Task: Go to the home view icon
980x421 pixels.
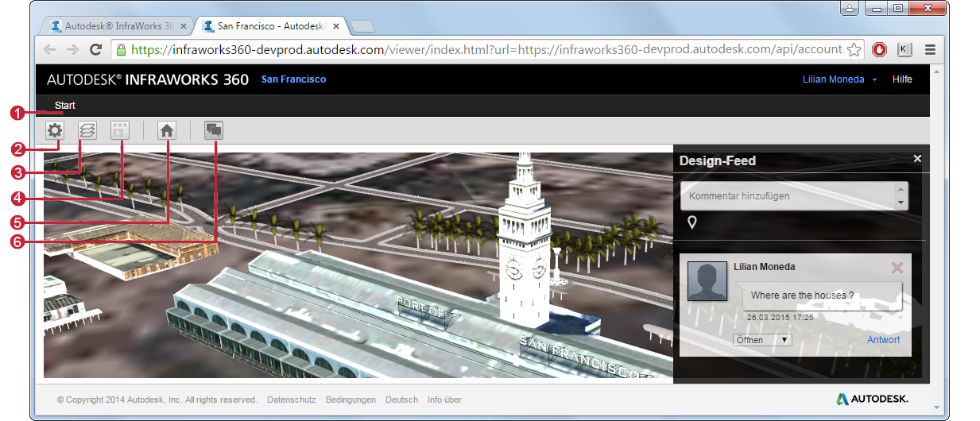Action: click(167, 130)
